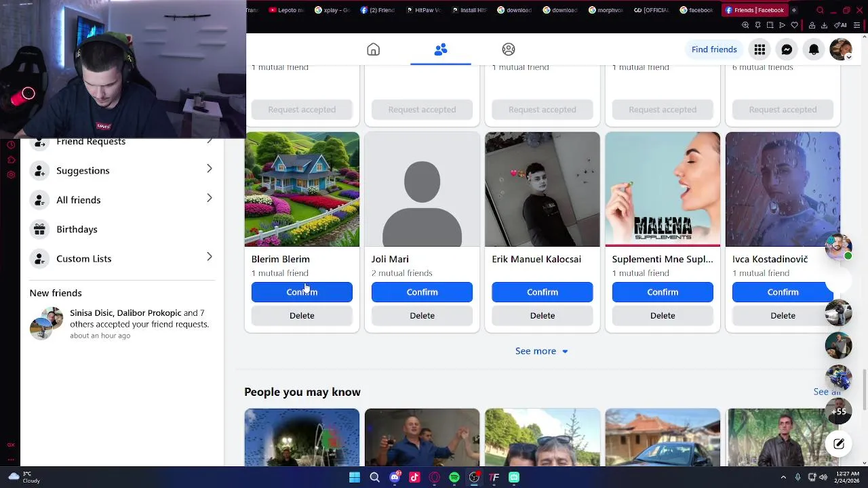Viewport: 868px width, 488px height.
Task: Open Birthdays in left sidebar
Action: [122, 229]
